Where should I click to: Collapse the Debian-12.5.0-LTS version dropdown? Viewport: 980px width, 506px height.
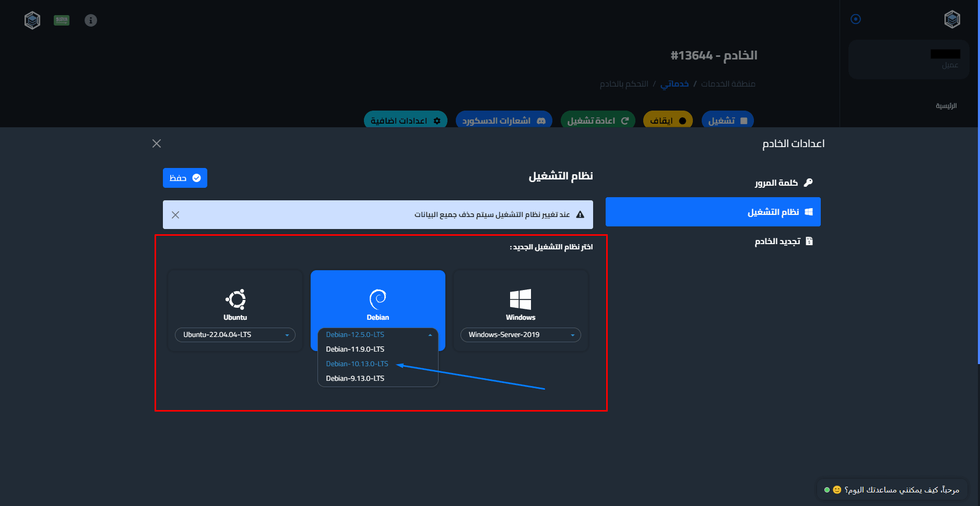pos(378,335)
